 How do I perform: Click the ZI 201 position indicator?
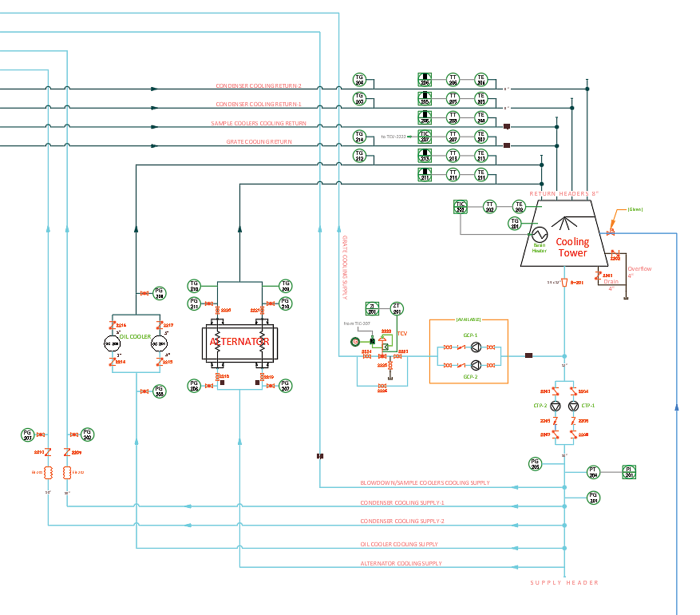(372, 309)
